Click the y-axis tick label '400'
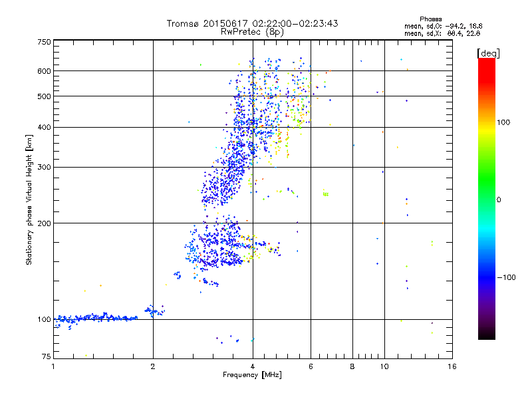532x399 pixels. coord(44,128)
